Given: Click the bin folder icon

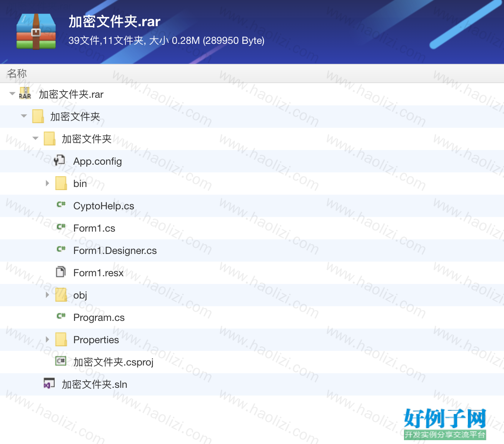Looking at the screenshot, I should (x=61, y=183).
